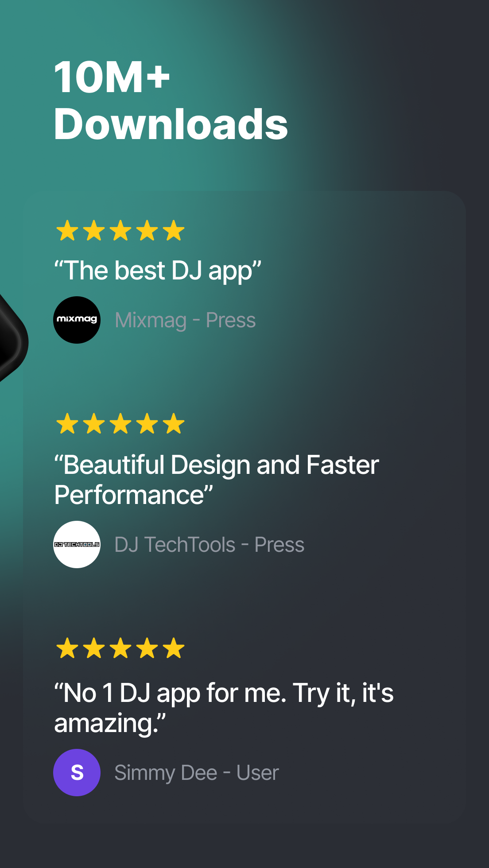Select the Simmy Dee - User label

click(x=197, y=773)
